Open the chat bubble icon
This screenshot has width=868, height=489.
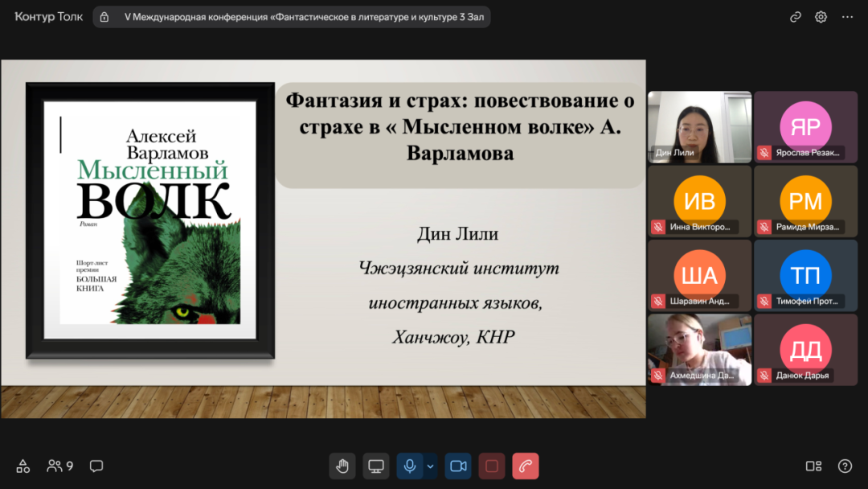click(x=96, y=466)
